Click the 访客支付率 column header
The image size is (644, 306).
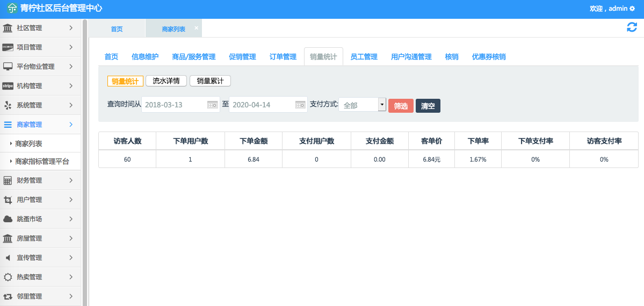(604, 141)
